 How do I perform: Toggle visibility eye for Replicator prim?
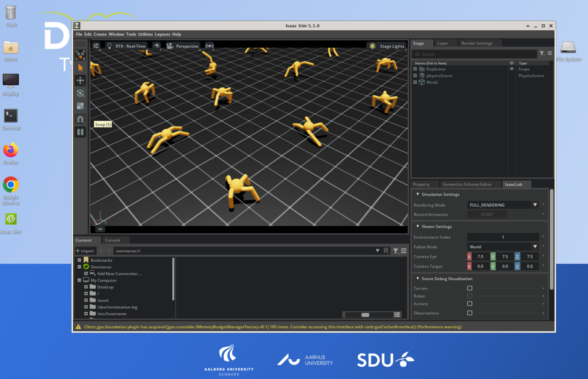click(512, 69)
